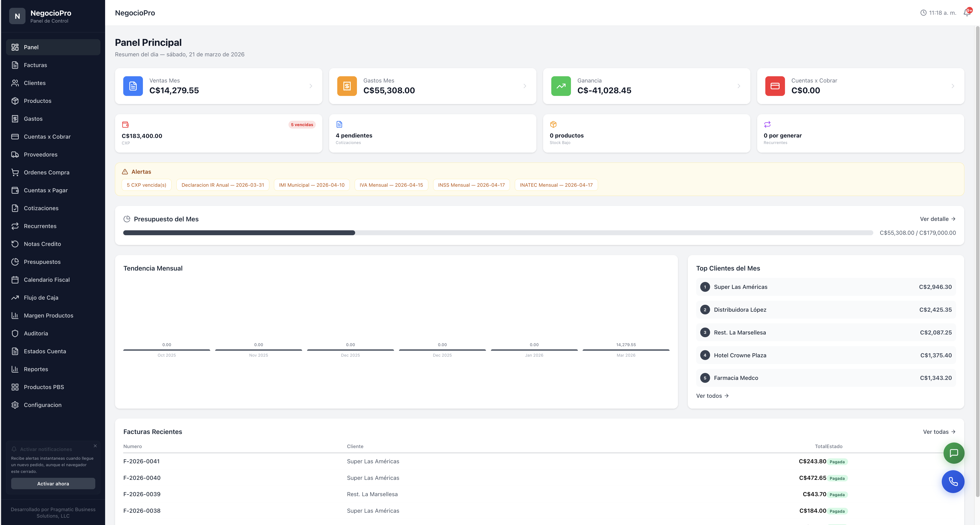Select the Declaracion IR Anual alert chip
This screenshot has width=980, height=525.
click(x=223, y=185)
